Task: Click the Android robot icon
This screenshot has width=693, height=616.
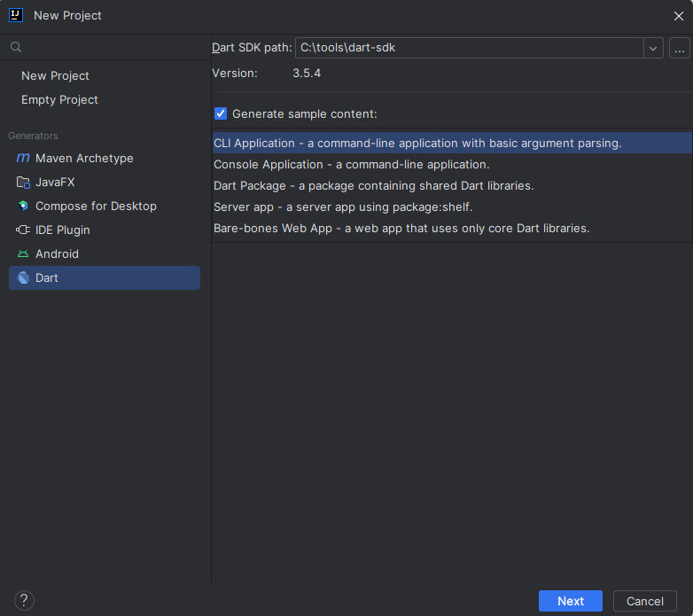Action: pos(23,253)
